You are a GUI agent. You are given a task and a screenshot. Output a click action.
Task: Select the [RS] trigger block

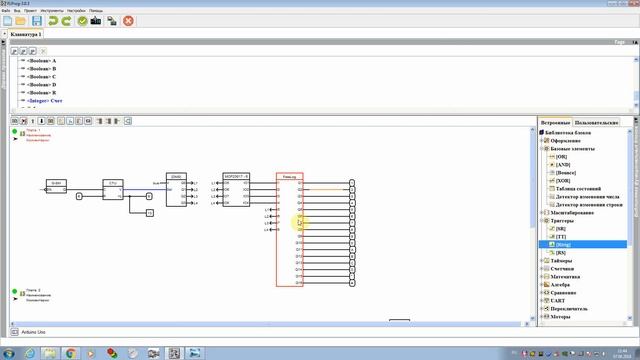(561, 253)
